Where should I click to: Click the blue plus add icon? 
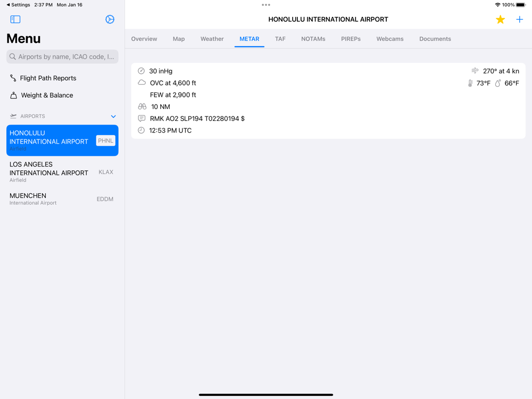pos(519,19)
